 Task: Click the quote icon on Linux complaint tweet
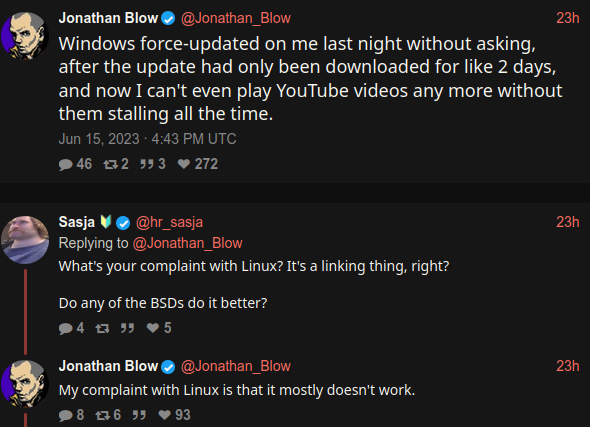pyautogui.click(x=139, y=415)
